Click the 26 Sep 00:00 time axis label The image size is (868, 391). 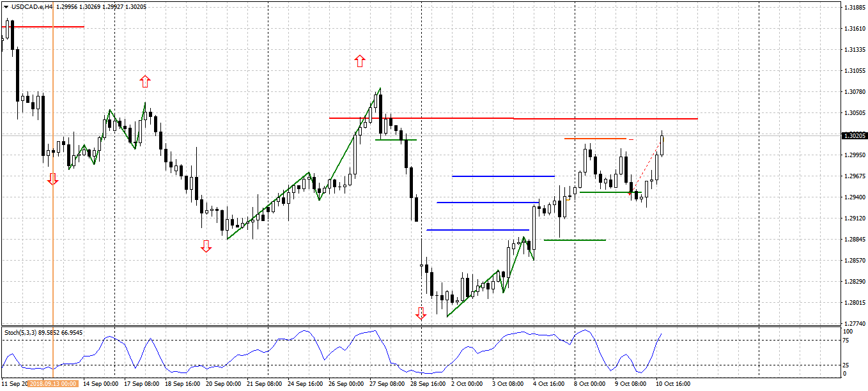pyautogui.click(x=346, y=384)
